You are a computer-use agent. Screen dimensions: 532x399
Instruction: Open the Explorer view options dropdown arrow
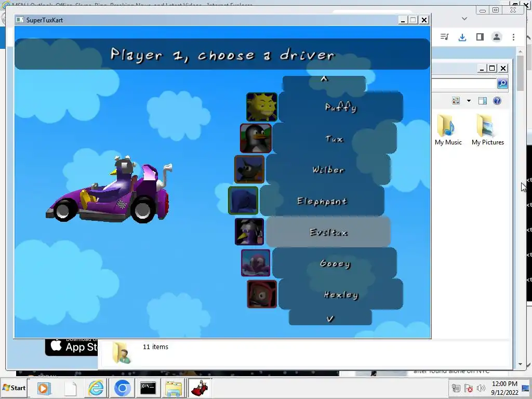(469, 101)
